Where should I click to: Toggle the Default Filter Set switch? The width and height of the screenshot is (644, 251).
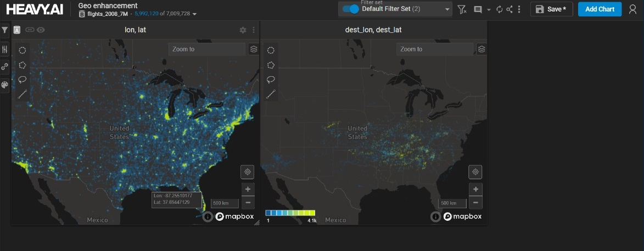[x=350, y=9]
